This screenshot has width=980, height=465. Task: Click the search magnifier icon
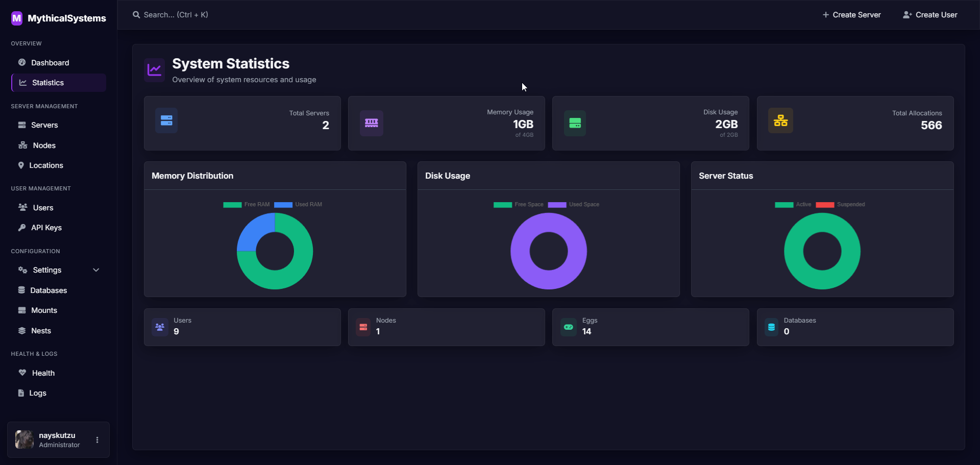[136, 15]
